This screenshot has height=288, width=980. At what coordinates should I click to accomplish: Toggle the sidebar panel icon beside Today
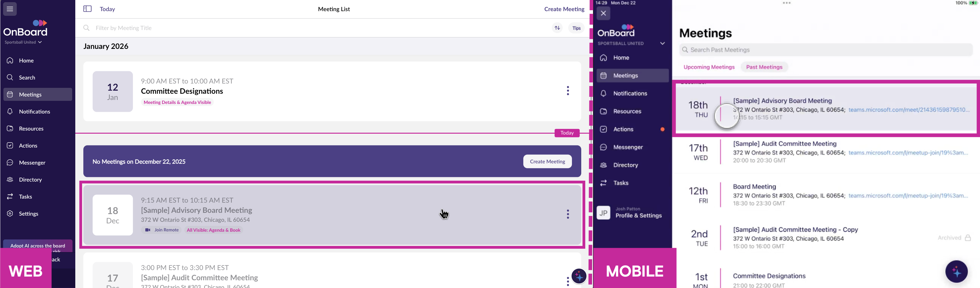point(87,9)
